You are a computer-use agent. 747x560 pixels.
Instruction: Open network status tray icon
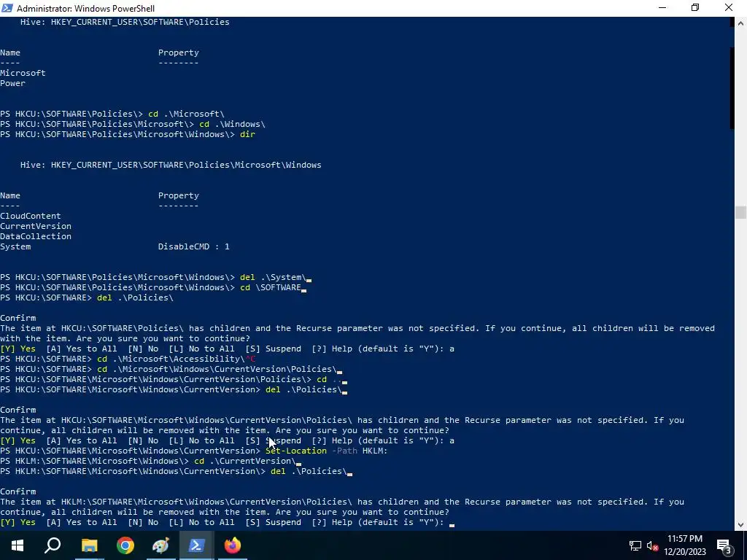click(x=635, y=545)
